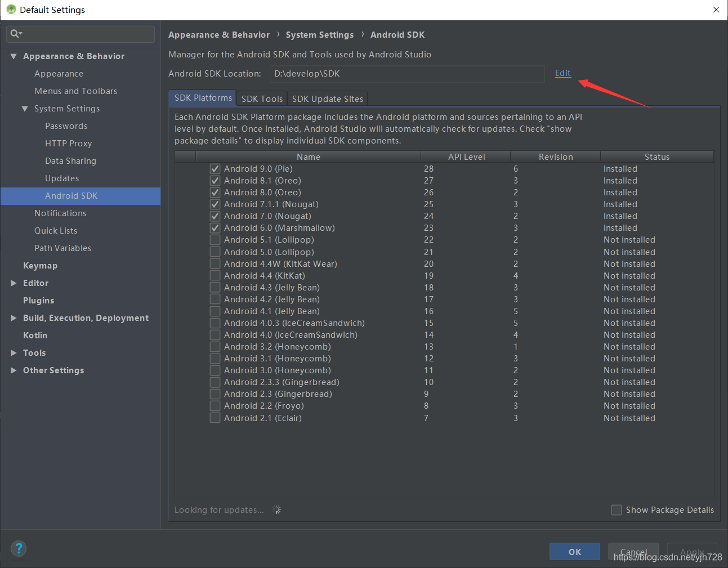Select Keymap in the settings tree
Screen dimensions: 728x568
40,266
